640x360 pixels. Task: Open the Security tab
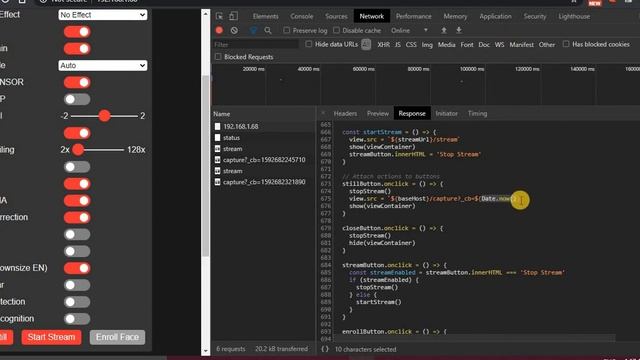click(x=535, y=16)
